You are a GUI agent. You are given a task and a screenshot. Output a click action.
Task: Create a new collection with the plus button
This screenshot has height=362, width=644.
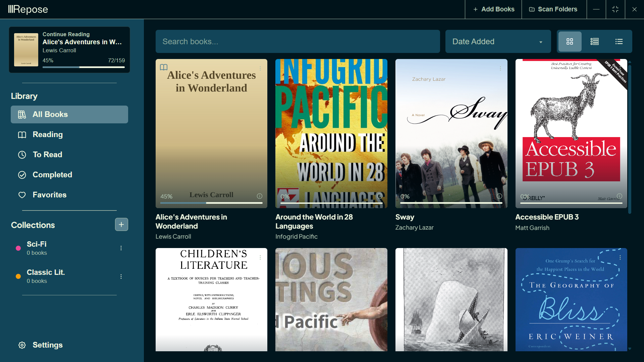[x=121, y=225]
